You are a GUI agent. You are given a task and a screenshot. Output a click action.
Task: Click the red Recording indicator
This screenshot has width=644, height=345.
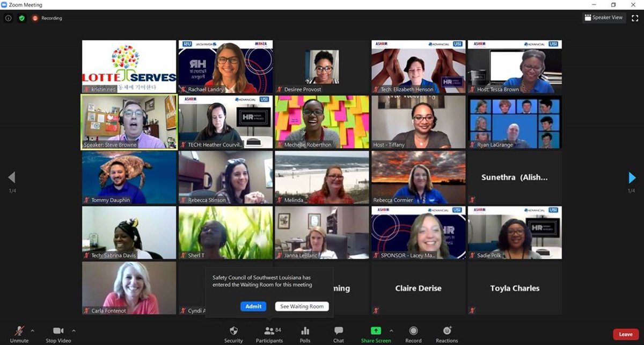(47, 18)
